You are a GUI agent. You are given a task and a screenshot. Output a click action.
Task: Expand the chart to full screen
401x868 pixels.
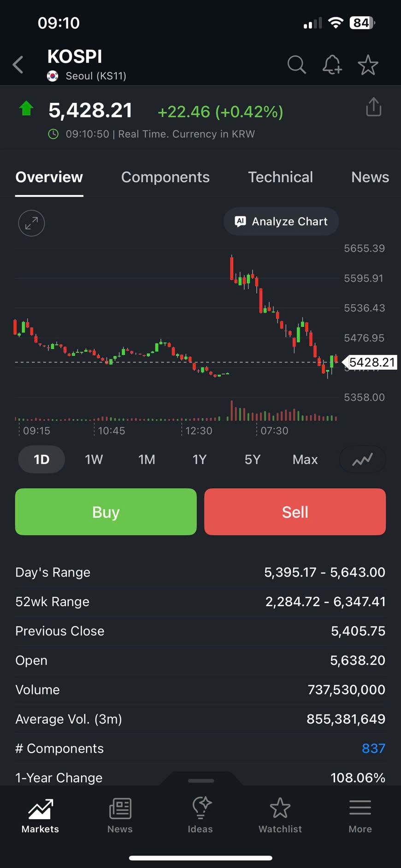pos(31,224)
